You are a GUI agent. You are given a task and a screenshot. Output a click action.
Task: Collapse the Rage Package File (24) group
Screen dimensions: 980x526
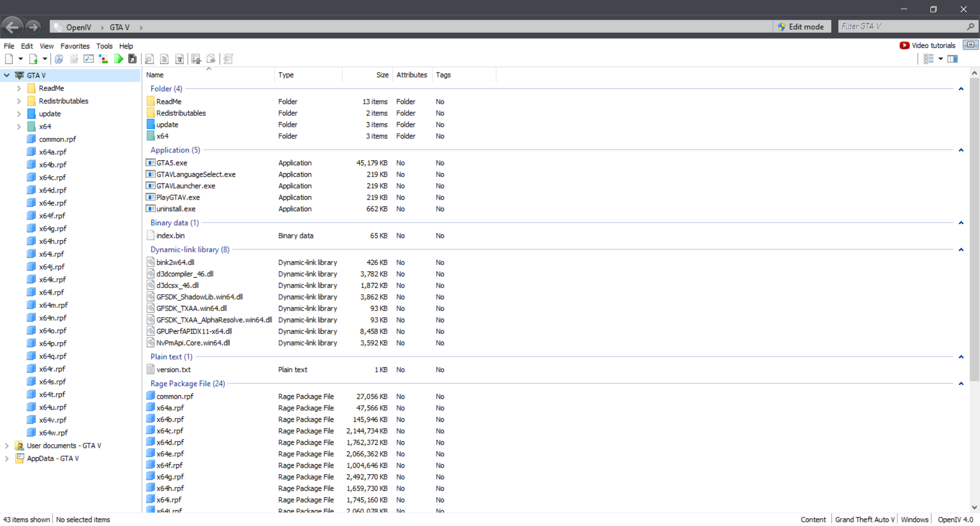pos(961,384)
